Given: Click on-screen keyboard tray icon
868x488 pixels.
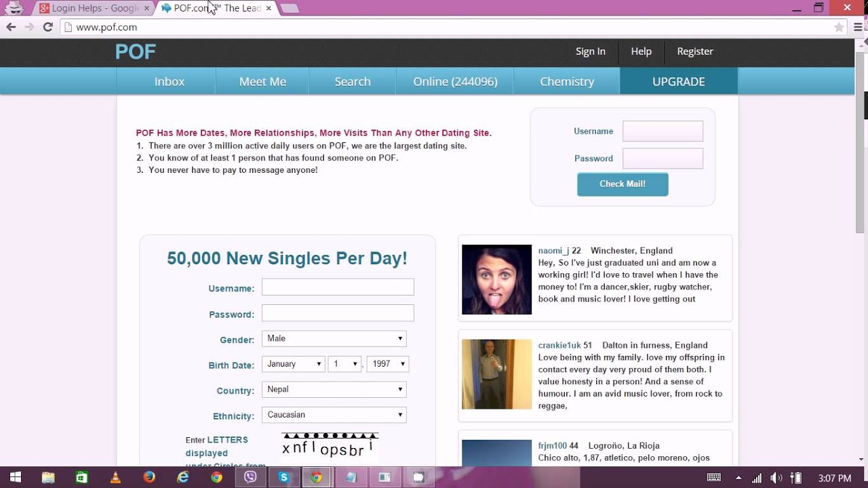Looking at the screenshot, I should 714,477.
